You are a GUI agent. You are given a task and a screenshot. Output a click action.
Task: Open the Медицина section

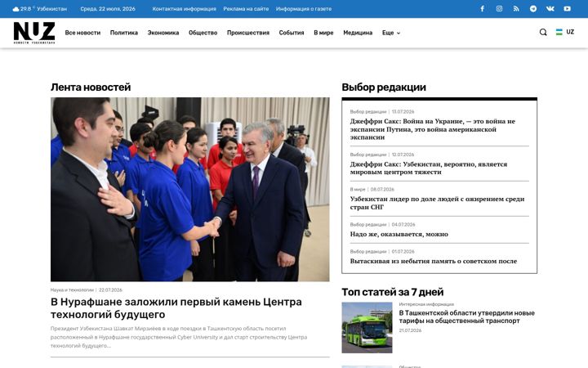pos(358,33)
